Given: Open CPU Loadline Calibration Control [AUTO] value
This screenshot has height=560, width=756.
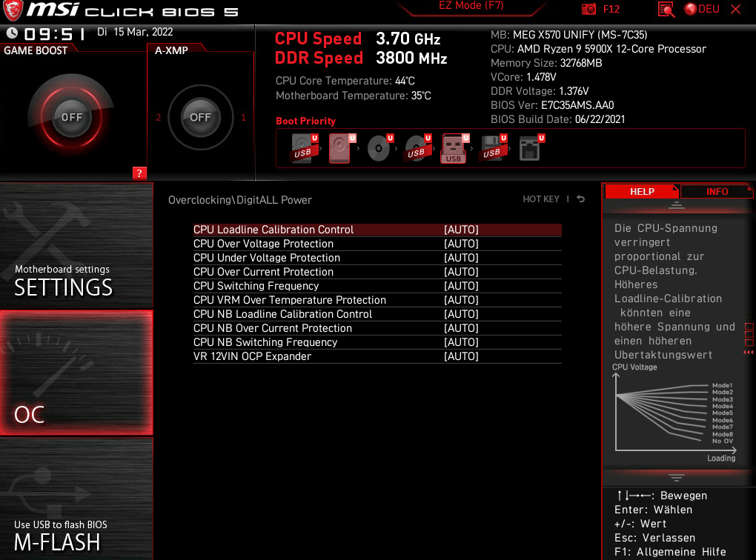Looking at the screenshot, I should pos(461,230).
